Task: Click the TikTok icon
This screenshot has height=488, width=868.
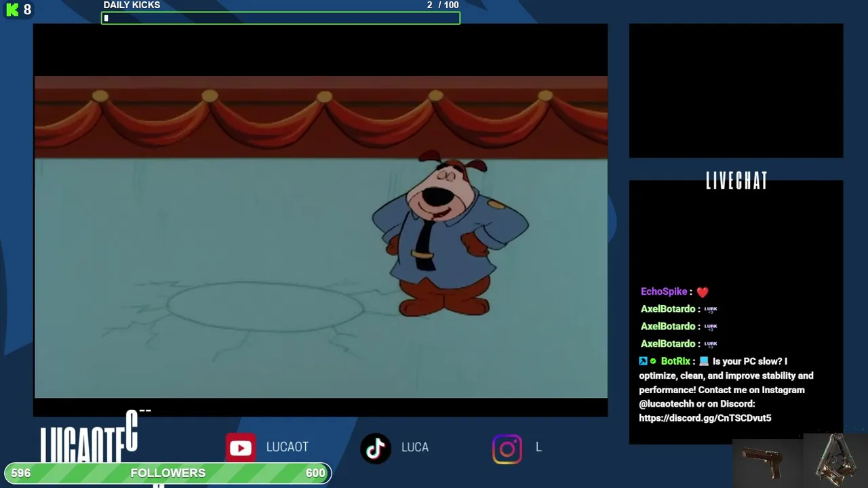Action: 376,448
